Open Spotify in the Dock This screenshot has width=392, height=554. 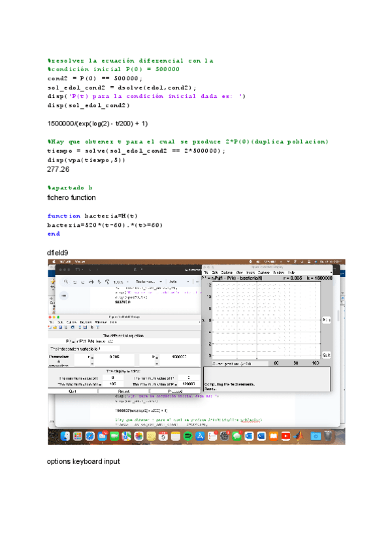coord(187,436)
